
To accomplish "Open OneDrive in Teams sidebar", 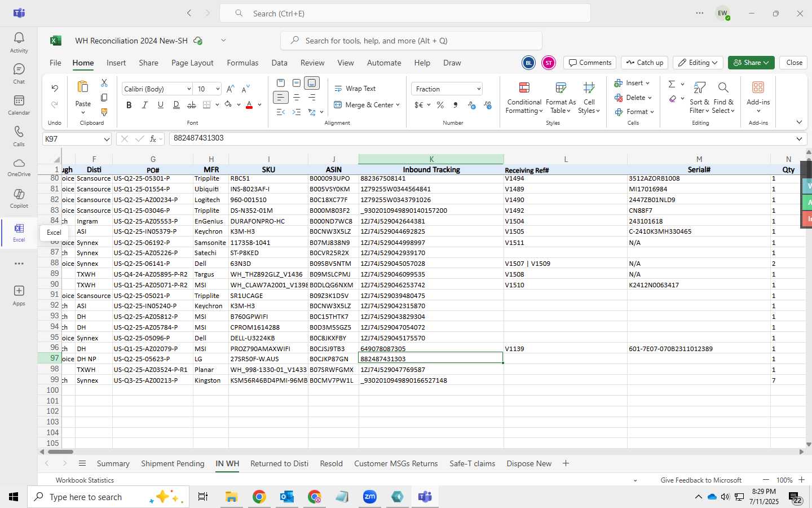I will pos(19,167).
